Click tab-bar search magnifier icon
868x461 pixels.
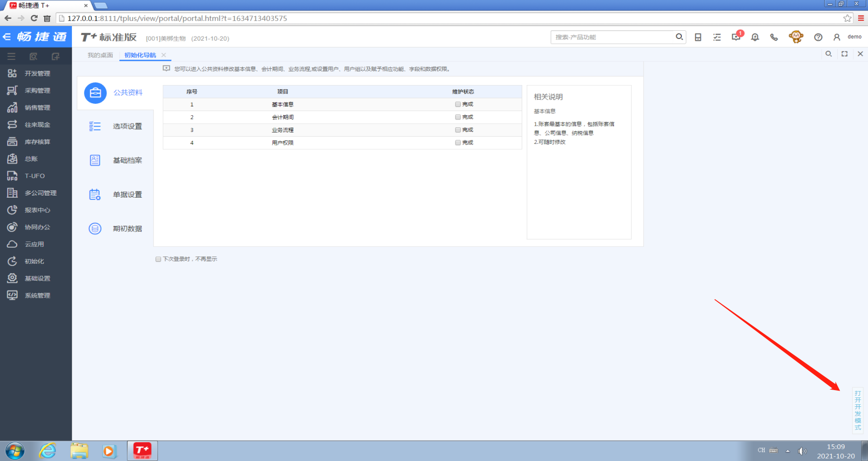tap(828, 54)
